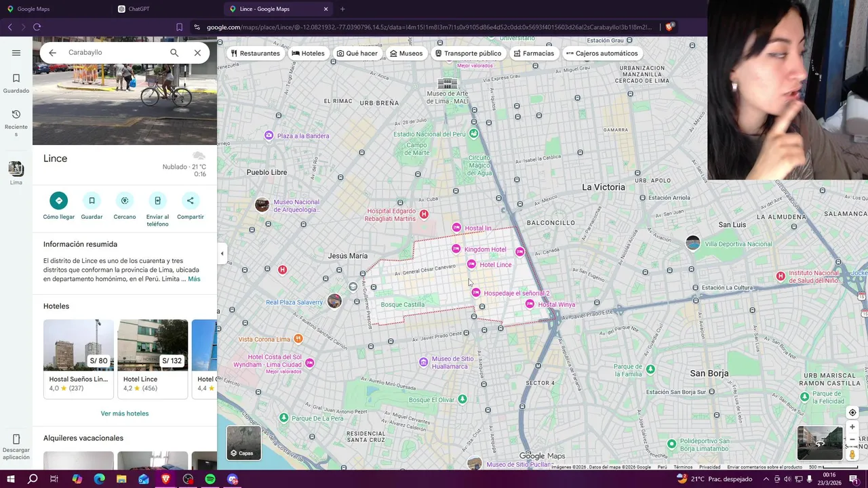Viewport: 868px width, 488px height.
Task: Click Instituto Nacional de Salud del Niño marker
Action: tap(781, 276)
